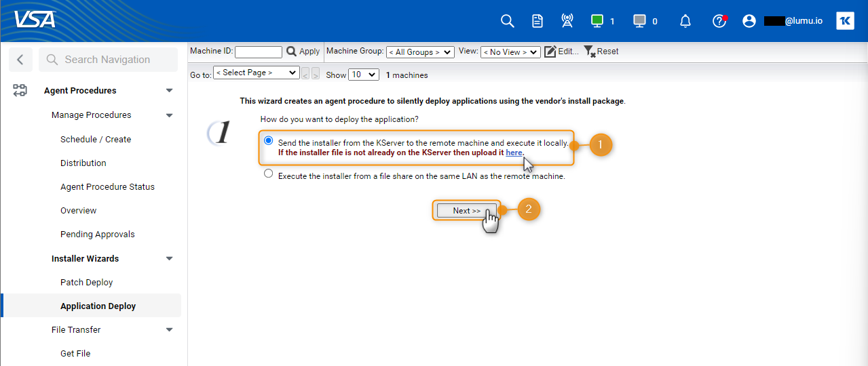Open Schedule / Create in the sidebar
868x366 pixels.
click(x=96, y=139)
